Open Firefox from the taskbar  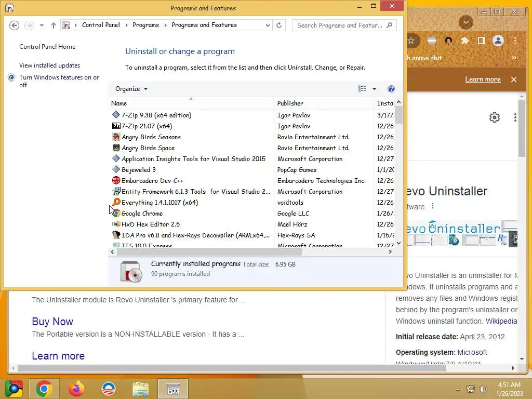tap(76, 389)
